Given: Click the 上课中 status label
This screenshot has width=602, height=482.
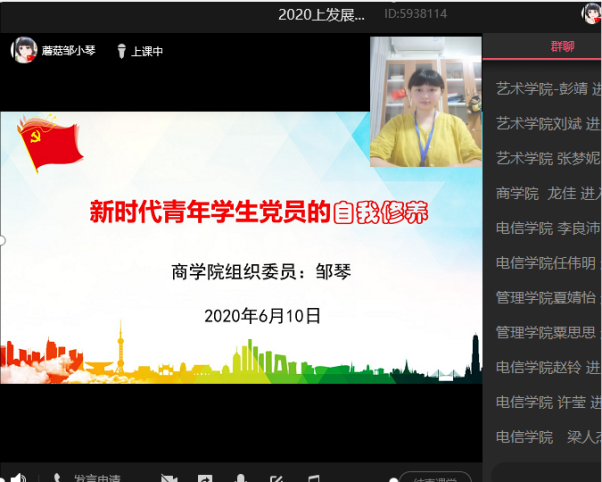Looking at the screenshot, I should click(147, 51).
